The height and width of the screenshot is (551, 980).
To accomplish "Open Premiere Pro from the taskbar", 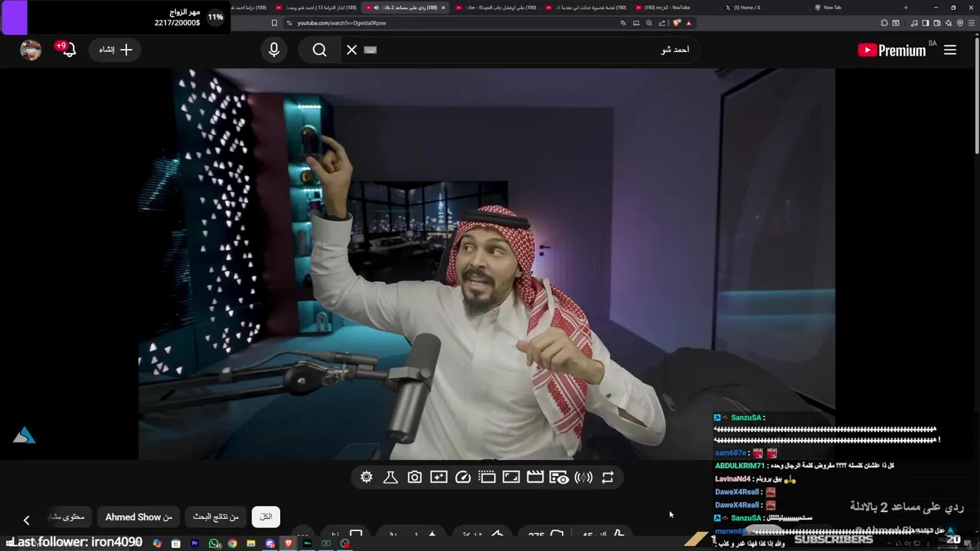I will 194,543.
